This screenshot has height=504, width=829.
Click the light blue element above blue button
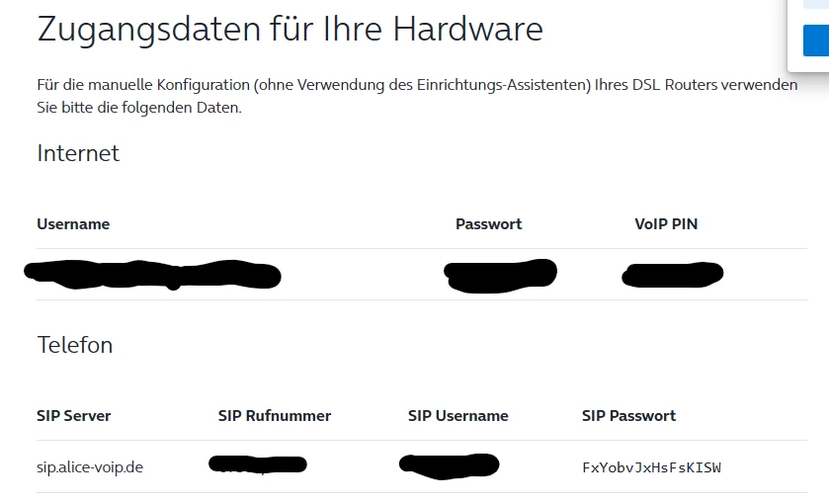point(816,4)
